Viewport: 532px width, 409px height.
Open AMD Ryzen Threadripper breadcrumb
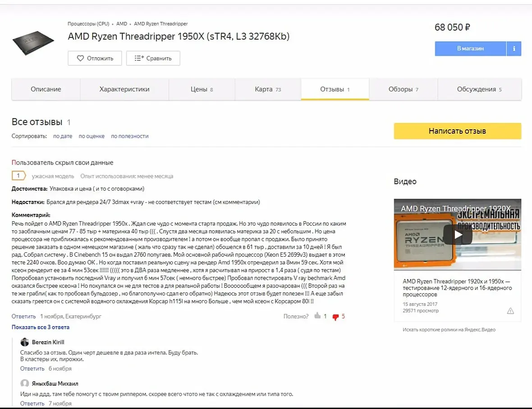point(161,24)
